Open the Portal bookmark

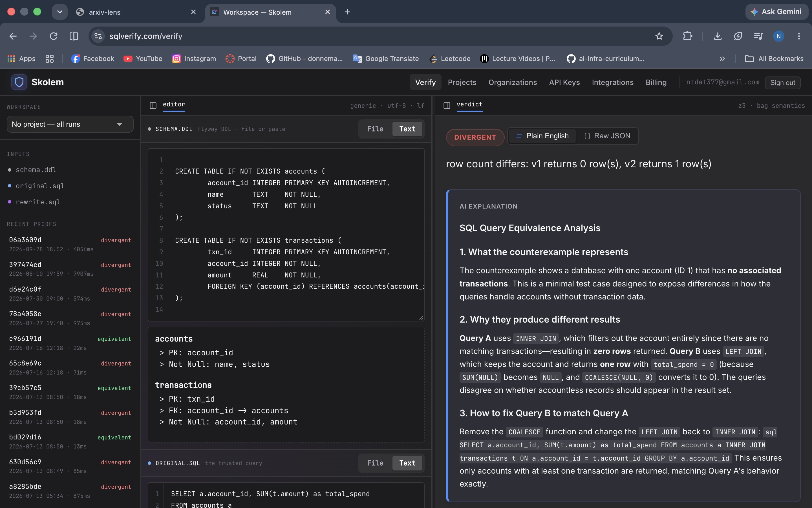241,58
